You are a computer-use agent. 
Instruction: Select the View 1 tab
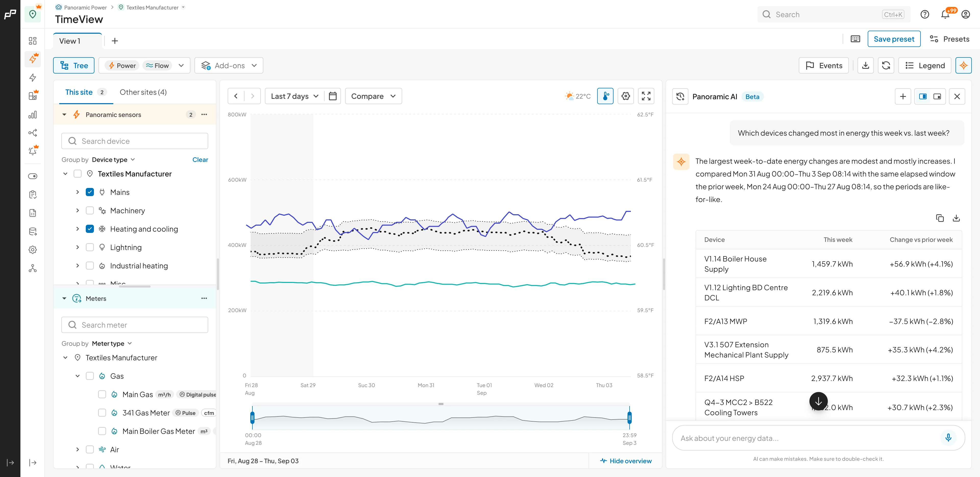(78, 41)
